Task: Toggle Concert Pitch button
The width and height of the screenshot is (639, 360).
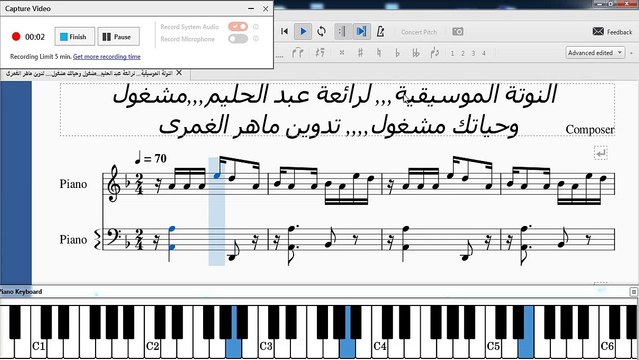Action: coord(419,32)
